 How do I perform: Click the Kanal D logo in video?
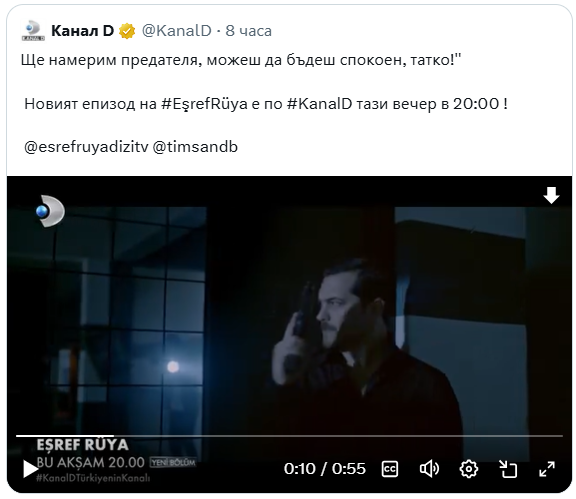[50, 211]
